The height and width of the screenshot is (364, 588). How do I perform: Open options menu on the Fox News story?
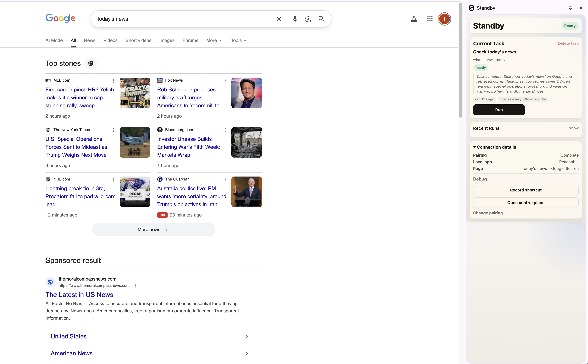tap(225, 80)
